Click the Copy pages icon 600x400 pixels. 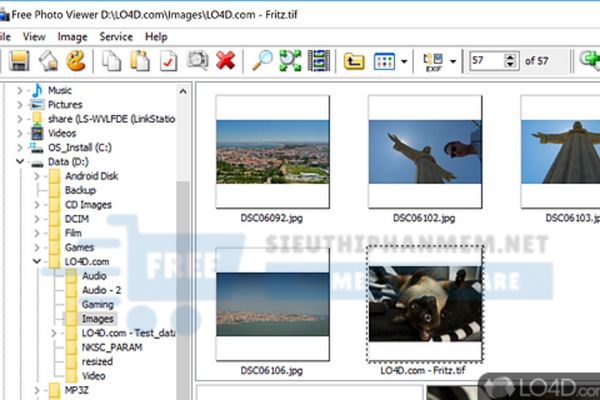(111, 61)
